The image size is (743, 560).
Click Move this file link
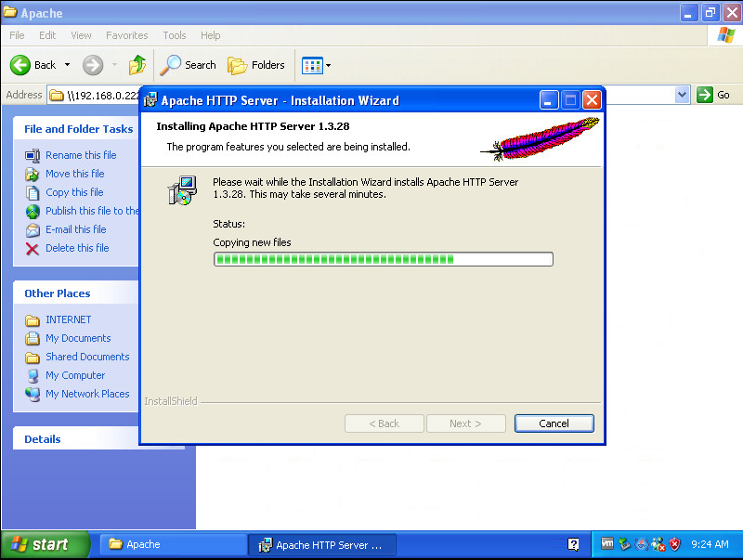tap(75, 174)
